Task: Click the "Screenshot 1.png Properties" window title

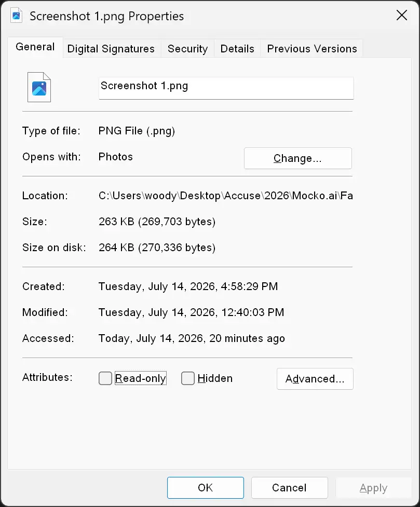Action: pos(107,16)
